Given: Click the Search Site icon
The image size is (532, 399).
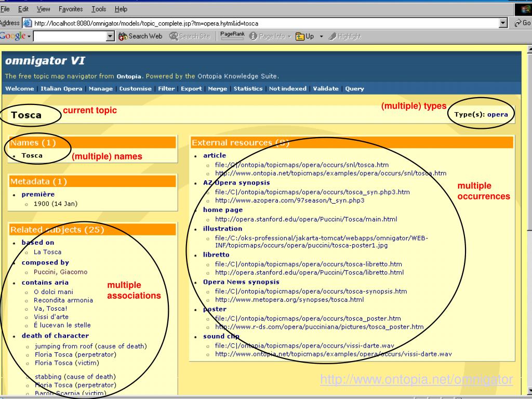Looking at the screenshot, I should [x=174, y=36].
